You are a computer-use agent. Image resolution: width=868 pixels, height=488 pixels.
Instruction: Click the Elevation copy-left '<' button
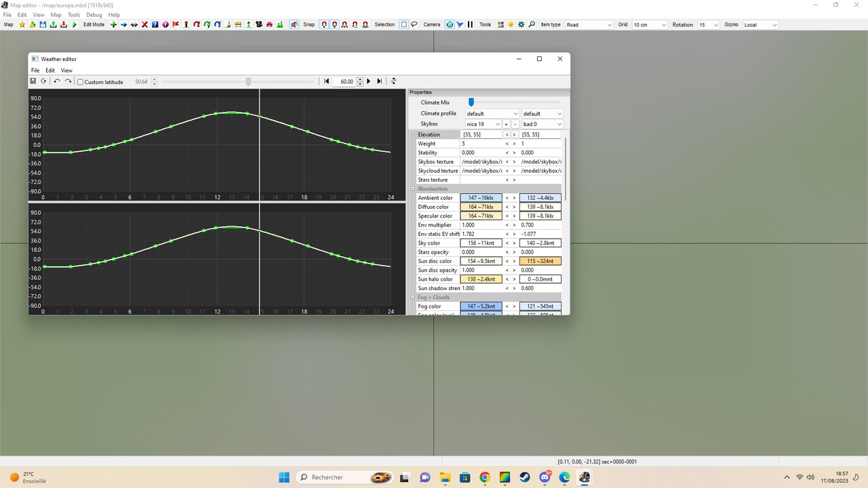pyautogui.click(x=507, y=135)
